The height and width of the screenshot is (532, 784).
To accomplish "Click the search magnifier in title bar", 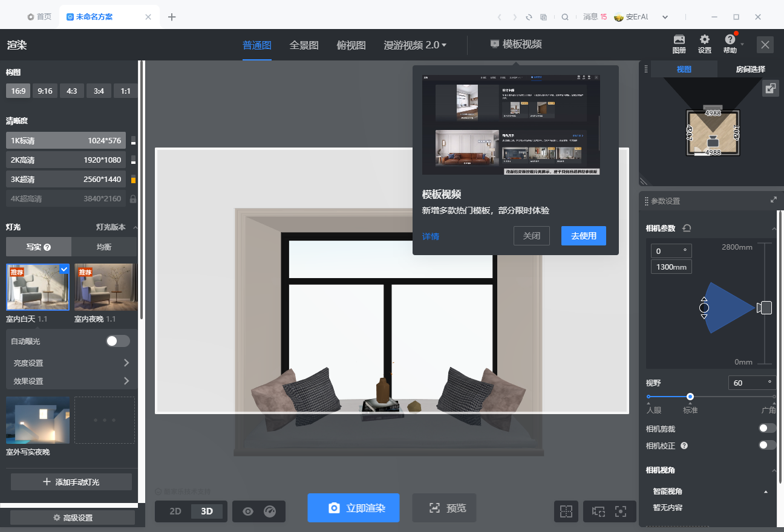I will click(x=565, y=17).
